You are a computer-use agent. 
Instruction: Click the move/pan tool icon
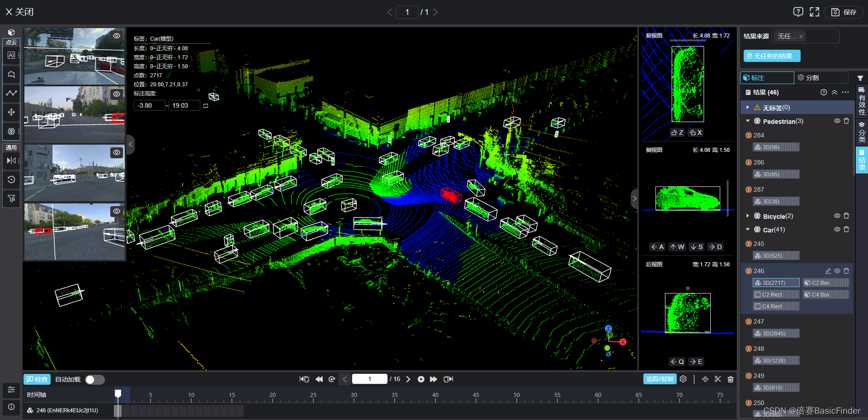11,112
